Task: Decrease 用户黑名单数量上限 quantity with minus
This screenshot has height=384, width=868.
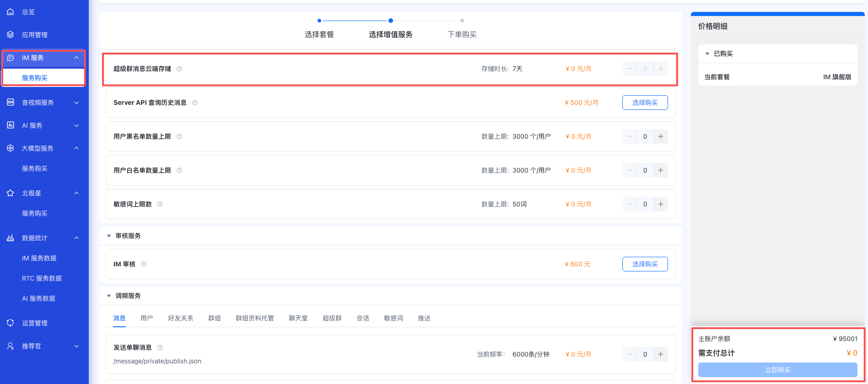Action: [630, 136]
